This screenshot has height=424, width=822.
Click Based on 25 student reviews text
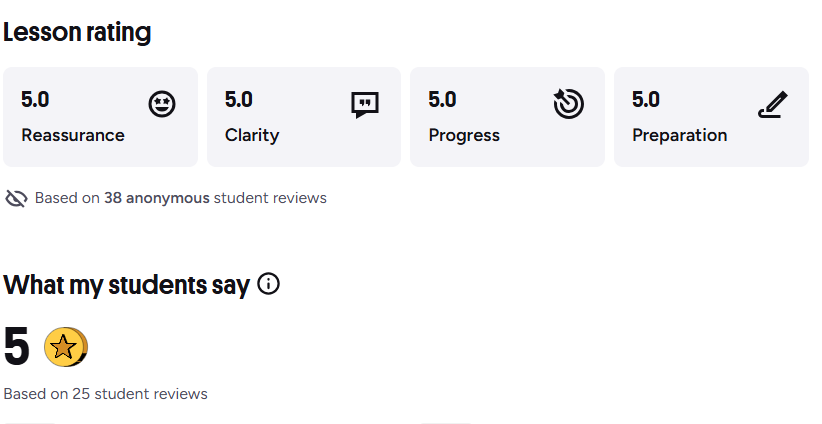pos(105,394)
